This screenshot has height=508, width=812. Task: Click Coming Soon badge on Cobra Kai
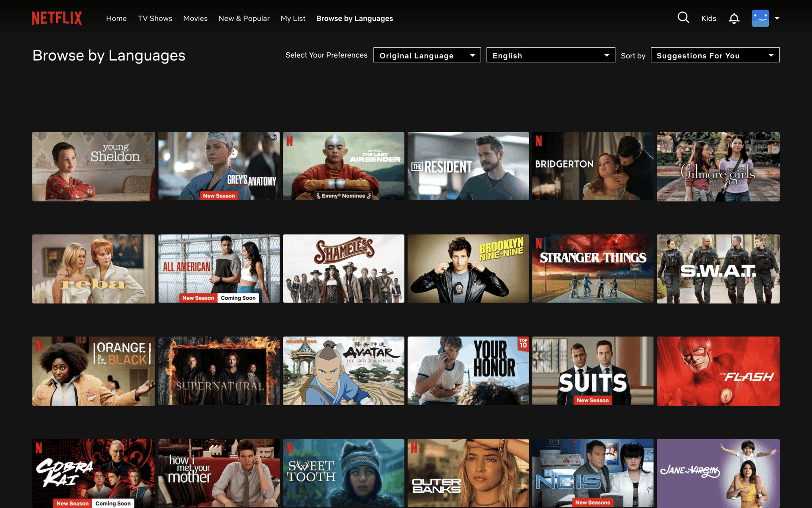(113, 503)
